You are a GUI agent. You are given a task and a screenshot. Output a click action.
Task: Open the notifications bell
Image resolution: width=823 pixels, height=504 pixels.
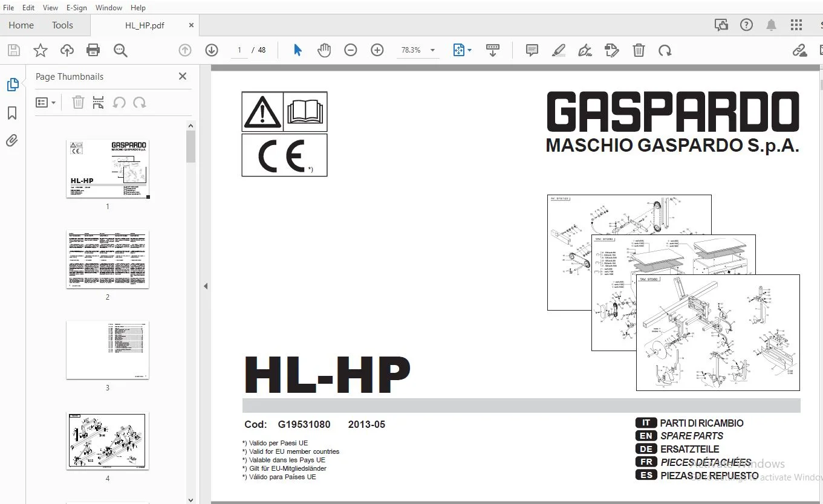[772, 25]
